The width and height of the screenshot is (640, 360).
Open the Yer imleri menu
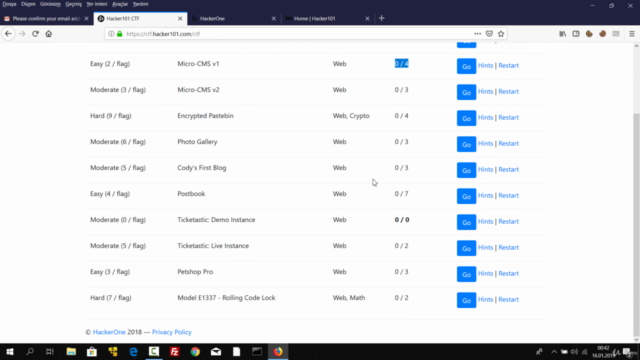pos(97,4)
